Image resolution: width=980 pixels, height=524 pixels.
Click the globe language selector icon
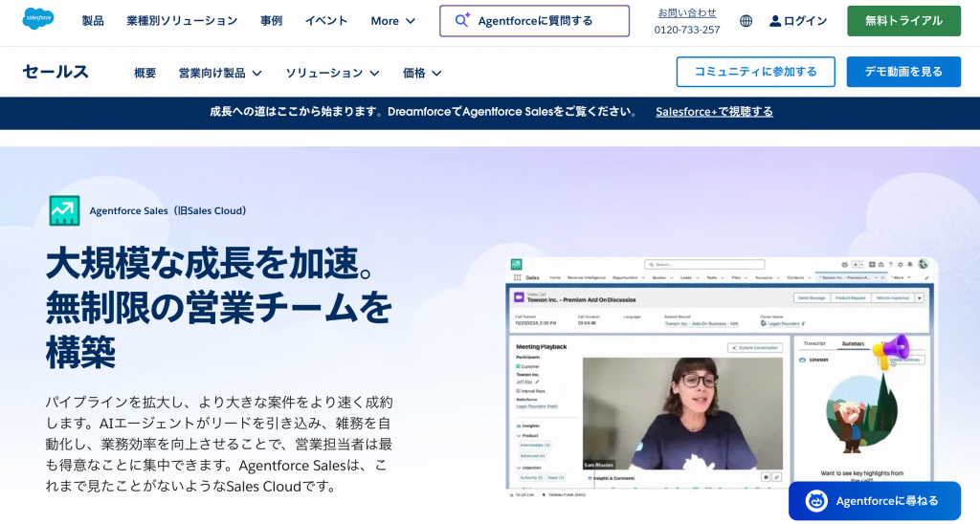coord(746,21)
